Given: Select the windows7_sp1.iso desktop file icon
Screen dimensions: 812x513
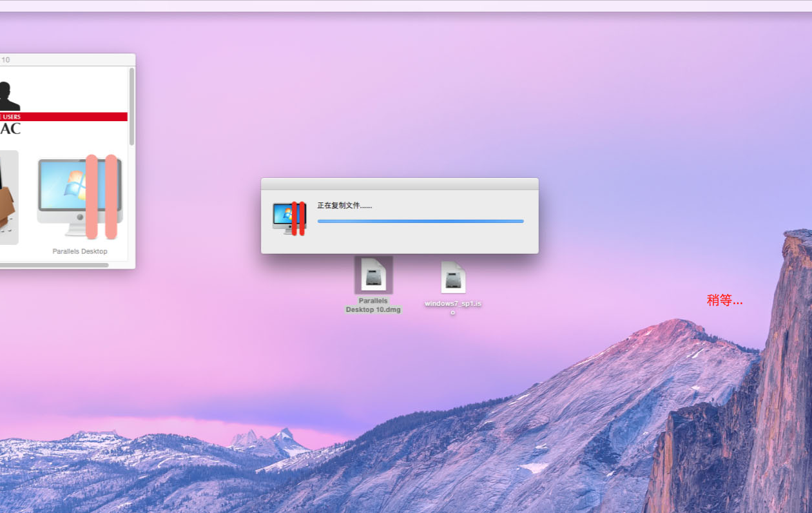Looking at the screenshot, I should click(x=453, y=277).
